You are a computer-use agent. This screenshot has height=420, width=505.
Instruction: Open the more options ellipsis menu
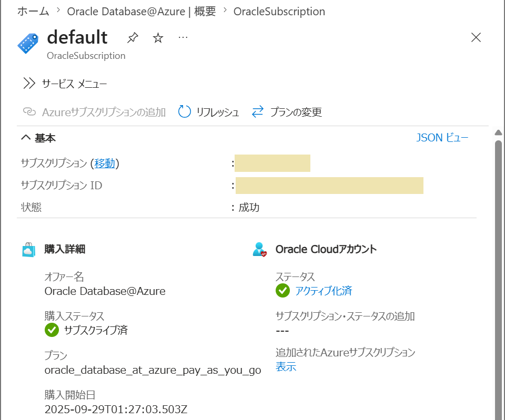click(x=183, y=38)
